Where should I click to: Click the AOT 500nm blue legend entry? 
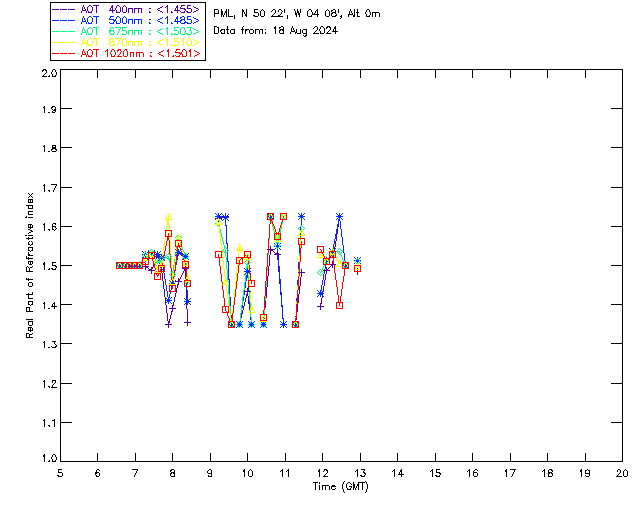(x=127, y=20)
